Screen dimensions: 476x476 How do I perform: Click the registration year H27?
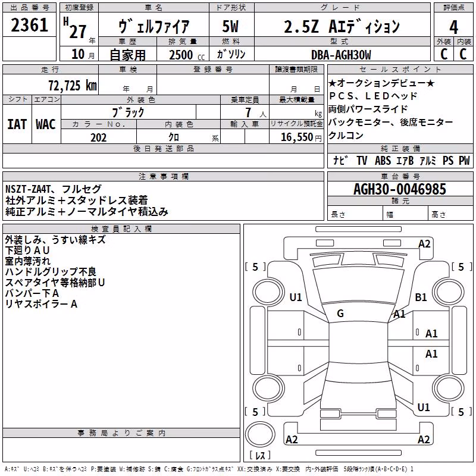coord(75,28)
